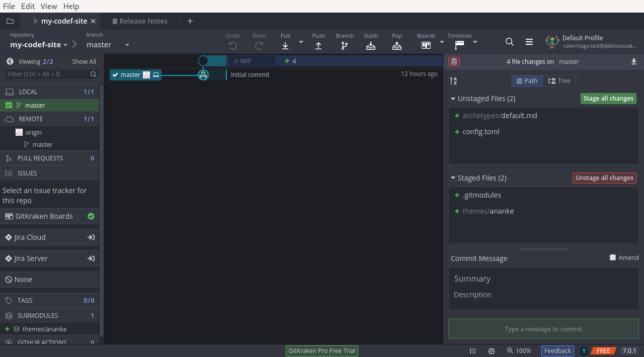Click Unstage all changes button

coord(604,178)
